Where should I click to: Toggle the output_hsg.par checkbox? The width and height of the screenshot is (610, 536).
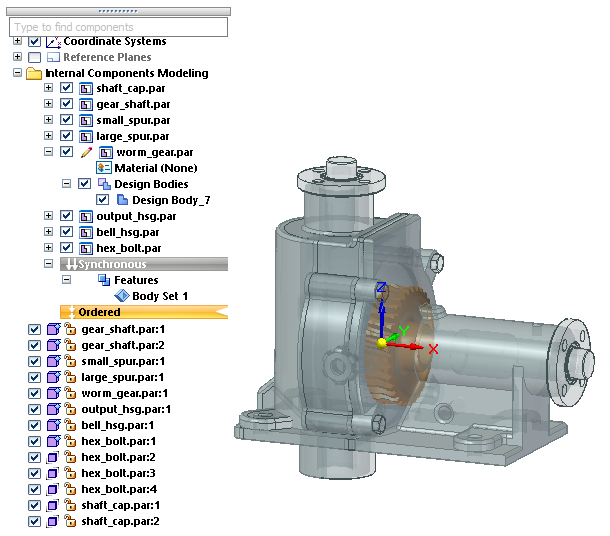tap(67, 215)
